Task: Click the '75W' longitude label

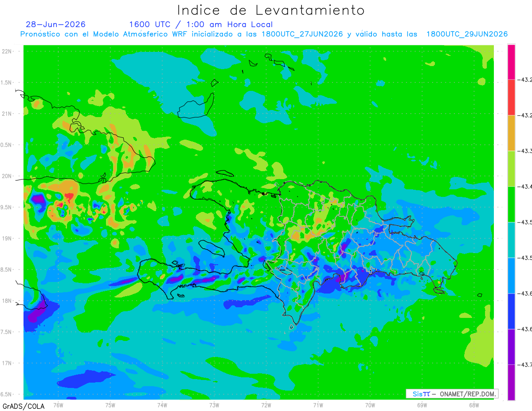Action: 110,404
